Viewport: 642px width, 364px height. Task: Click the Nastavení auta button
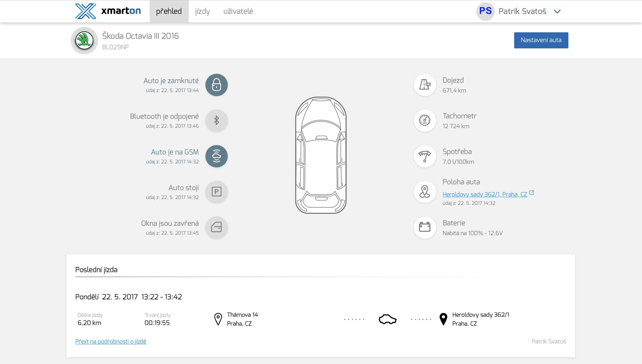pyautogui.click(x=541, y=40)
